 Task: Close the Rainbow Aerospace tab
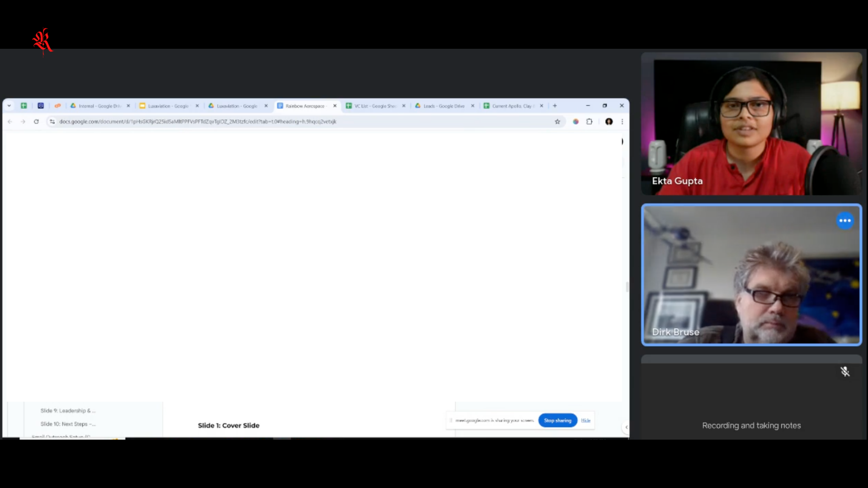pos(335,106)
